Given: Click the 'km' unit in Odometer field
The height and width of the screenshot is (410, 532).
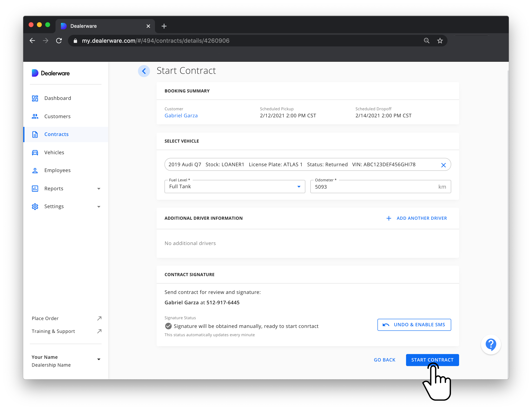Looking at the screenshot, I should pyautogui.click(x=442, y=187).
